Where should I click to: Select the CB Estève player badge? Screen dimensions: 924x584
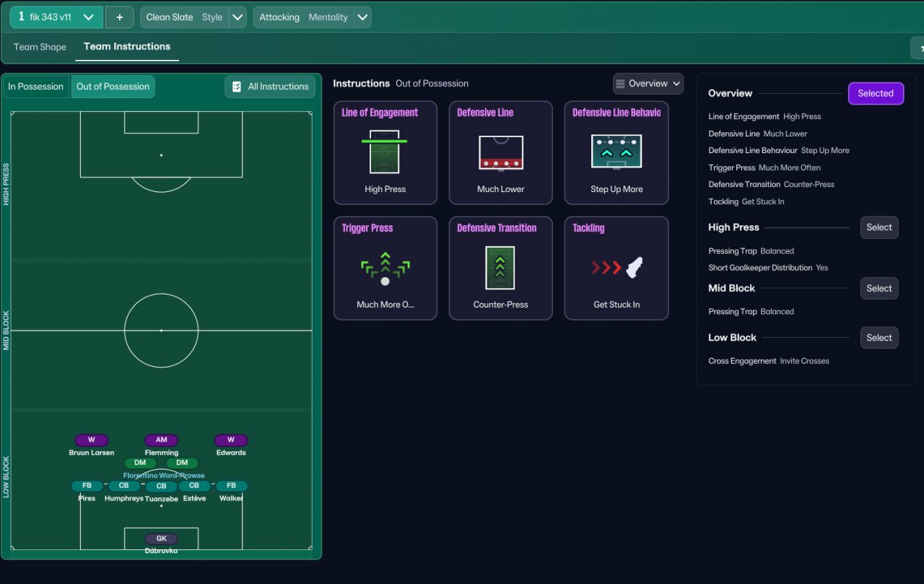(194, 486)
